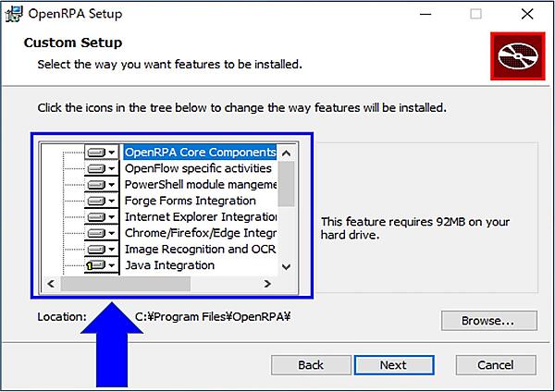Screen dimensions: 555x392
Task: Click the Browse... button
Action: [489, 321]
